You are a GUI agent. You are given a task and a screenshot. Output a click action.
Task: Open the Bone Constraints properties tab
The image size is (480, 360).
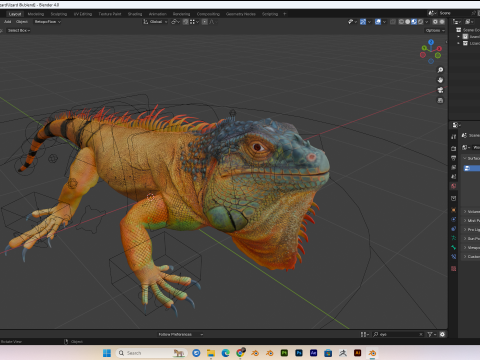pos(454,257)
